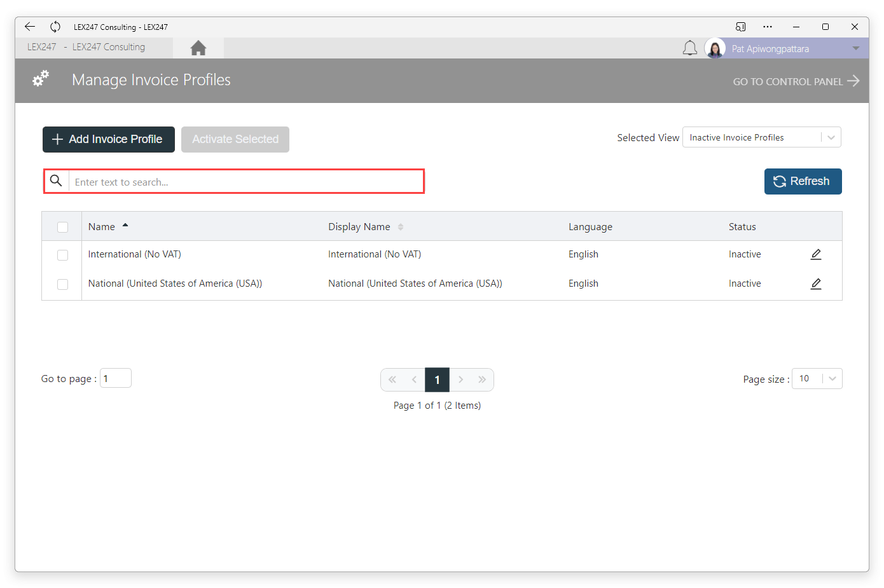The image size is (884, 588).
Task: Edit the International (No VAT) profile
Action: coord(816,254)
